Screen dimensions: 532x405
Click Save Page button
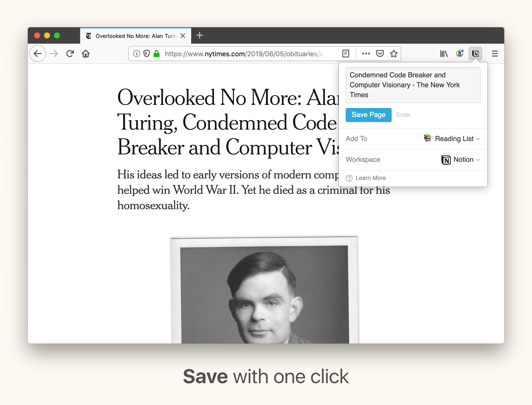(x=368, y=115)
